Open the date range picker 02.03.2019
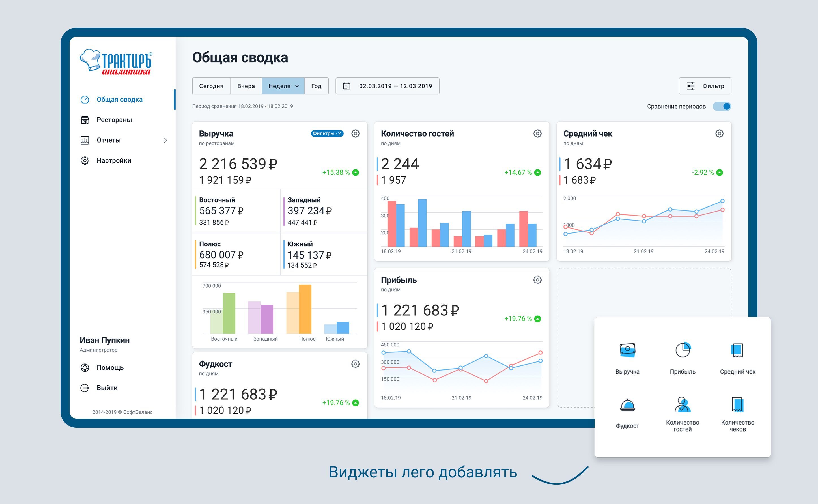818x504 pixels. click(387, 86)
